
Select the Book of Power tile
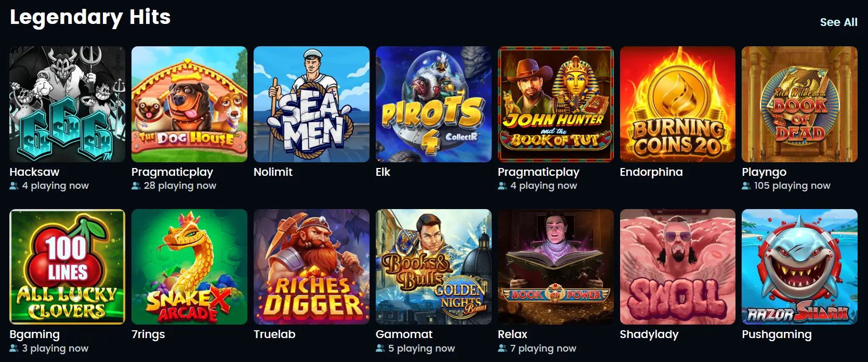(556, 267)
